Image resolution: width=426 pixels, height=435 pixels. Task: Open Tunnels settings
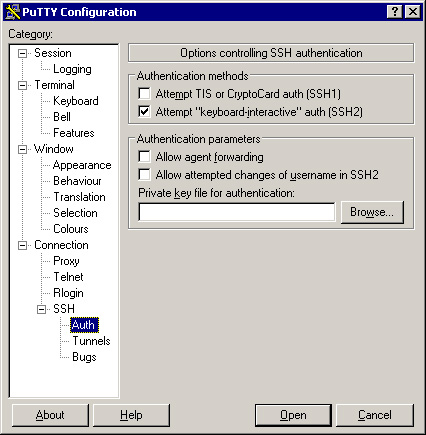(91, 341)
